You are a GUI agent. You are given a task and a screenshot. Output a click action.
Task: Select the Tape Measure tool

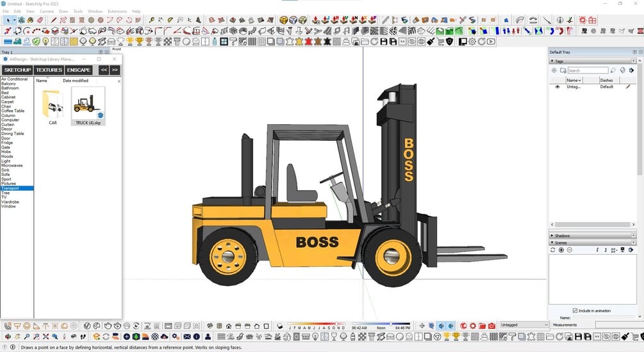(x=152, y=20)
